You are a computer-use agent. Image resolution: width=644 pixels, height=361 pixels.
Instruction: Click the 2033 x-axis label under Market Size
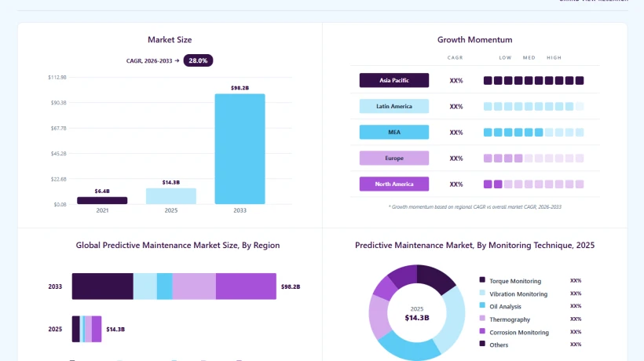[240, 210]
